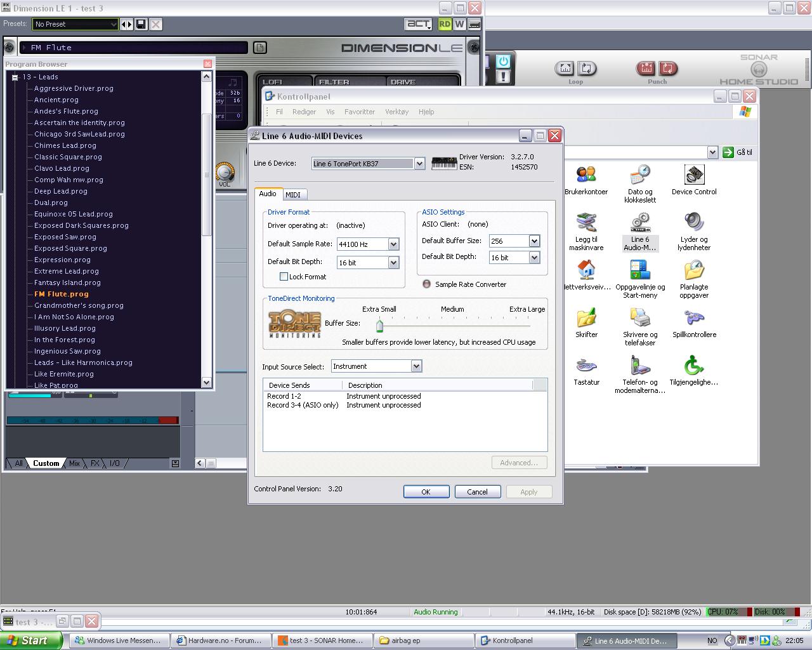Switch to the MIDI tab
This screenshot has width=812, height=650.
pos(293,195)
